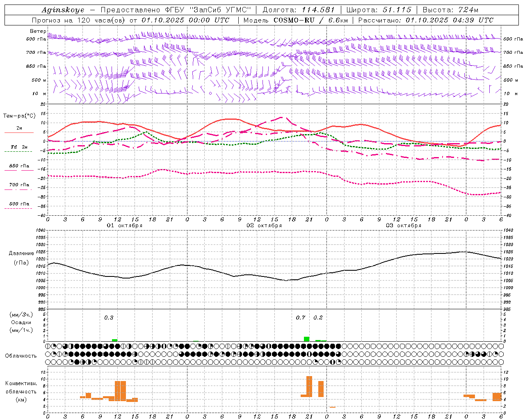Click the 02 октября date label

[x=264, y=226]
